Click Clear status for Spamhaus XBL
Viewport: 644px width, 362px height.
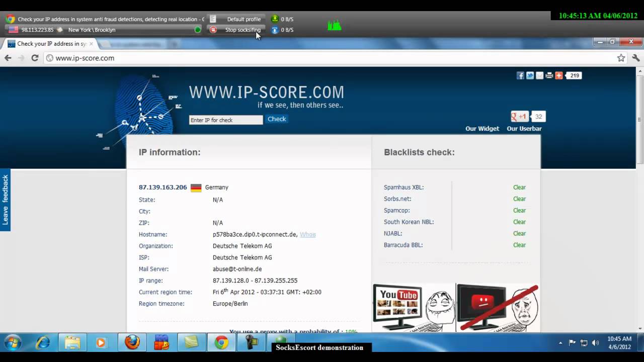coord(519,187)
